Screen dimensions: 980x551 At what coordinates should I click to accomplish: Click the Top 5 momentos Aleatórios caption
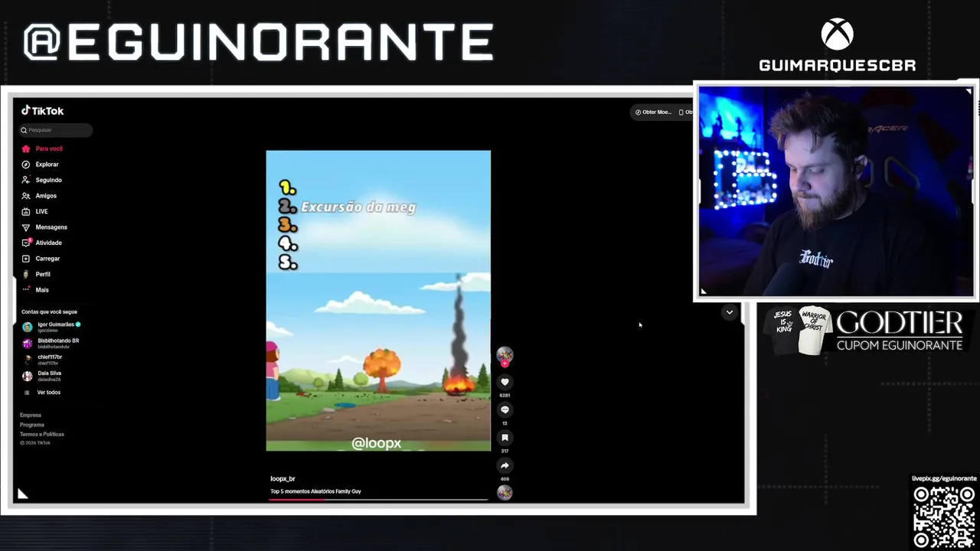tap(315, 491)
